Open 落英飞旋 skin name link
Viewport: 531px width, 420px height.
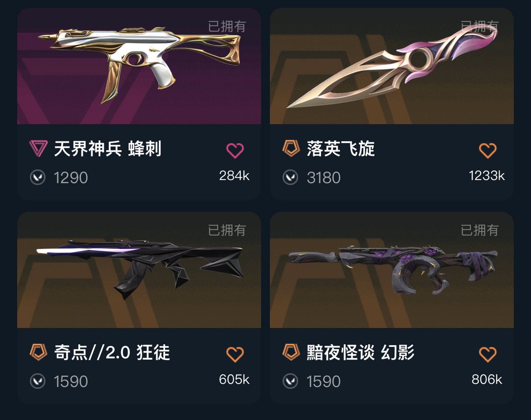341,149
